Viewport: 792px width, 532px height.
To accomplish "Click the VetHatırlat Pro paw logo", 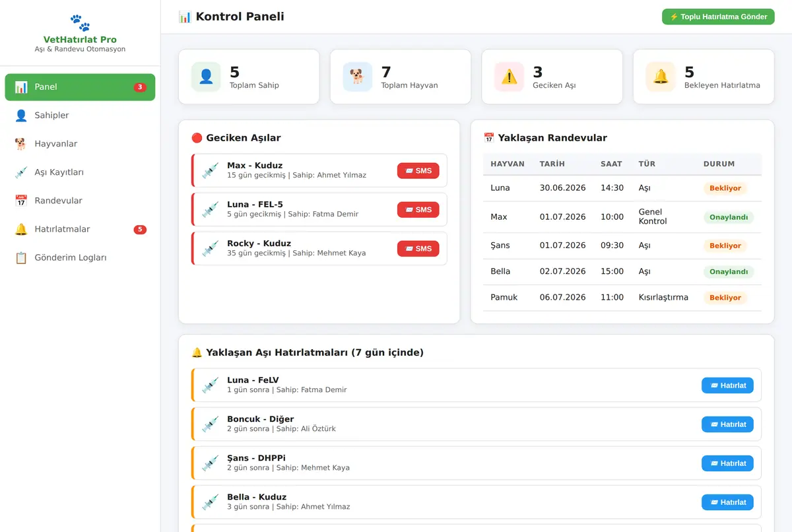I will click(x=80, y=23).
